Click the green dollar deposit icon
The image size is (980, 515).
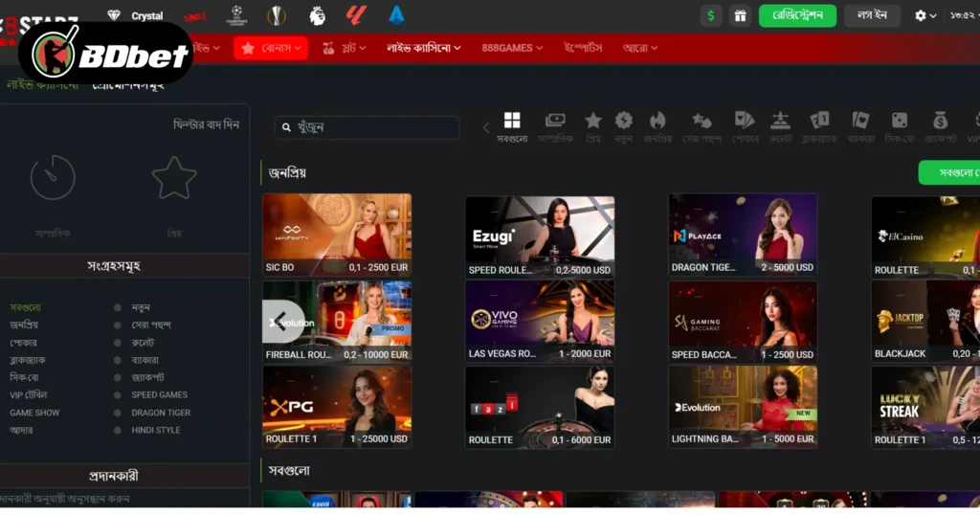[711, 15]
